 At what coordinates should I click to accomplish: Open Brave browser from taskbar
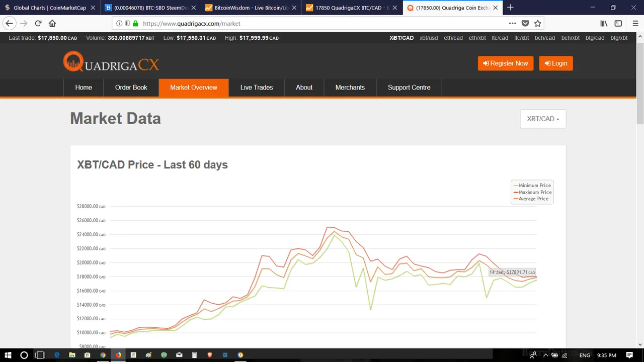[210, 355]
